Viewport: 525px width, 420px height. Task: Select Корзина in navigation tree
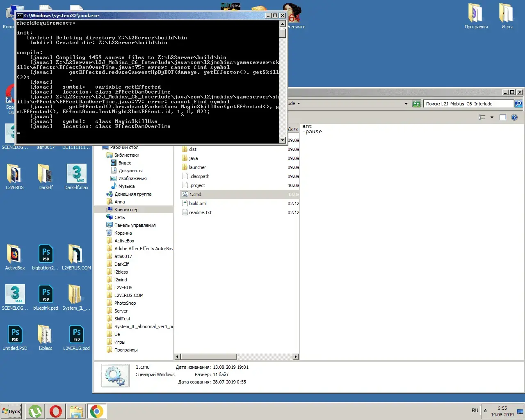[123, 233]
